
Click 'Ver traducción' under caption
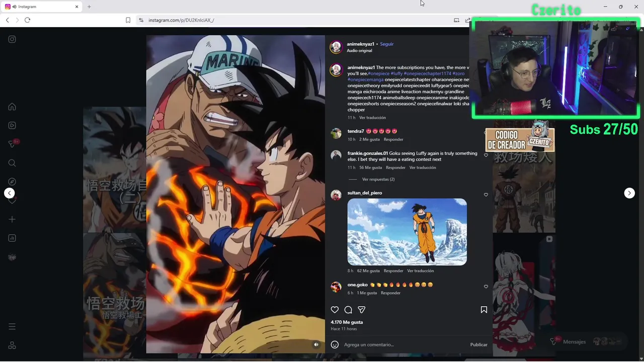[372, 118]
